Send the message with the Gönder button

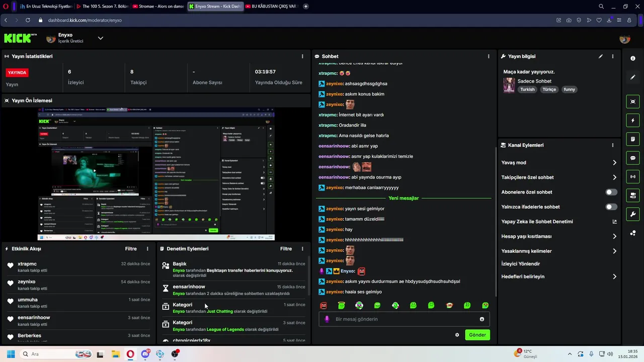tap(477, 335)
